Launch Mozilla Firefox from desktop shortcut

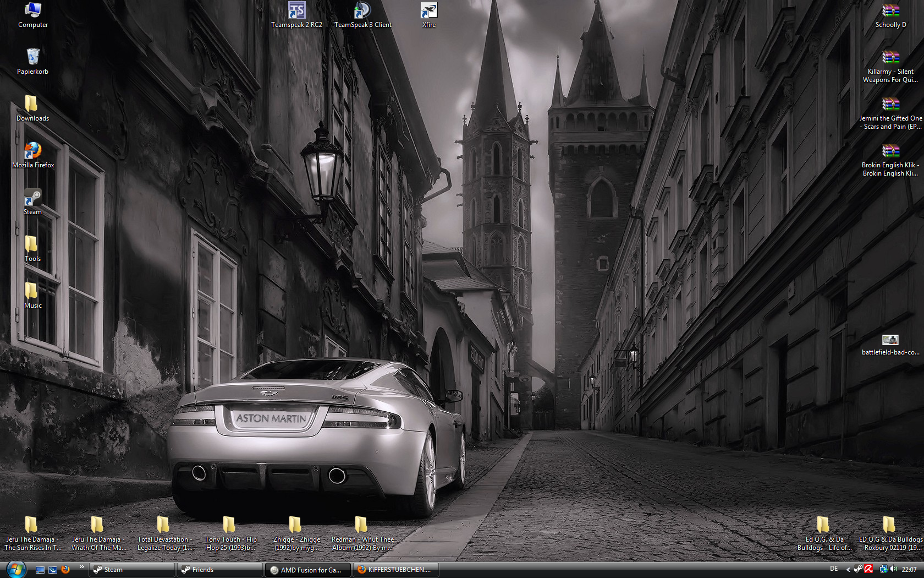pos(33,155)
